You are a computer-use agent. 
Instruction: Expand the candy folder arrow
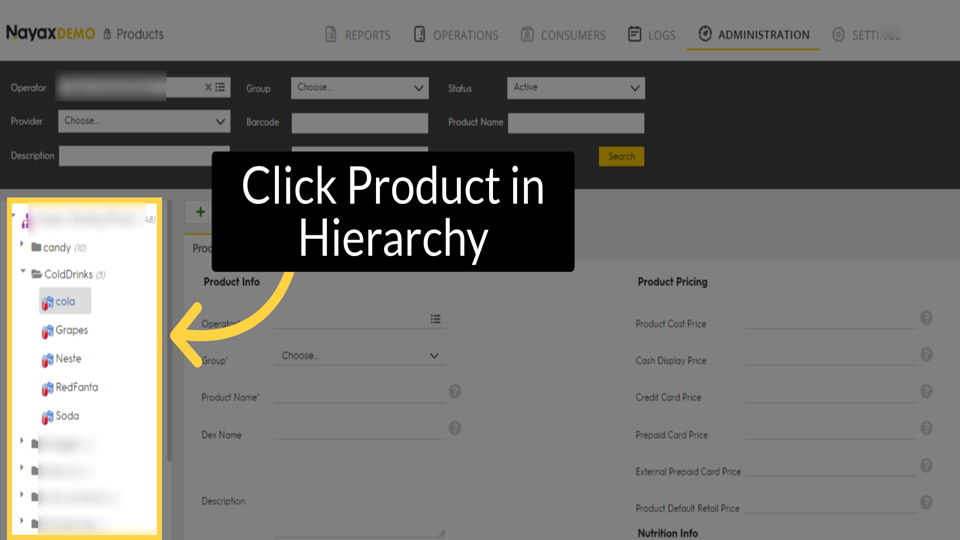(22, 244)
